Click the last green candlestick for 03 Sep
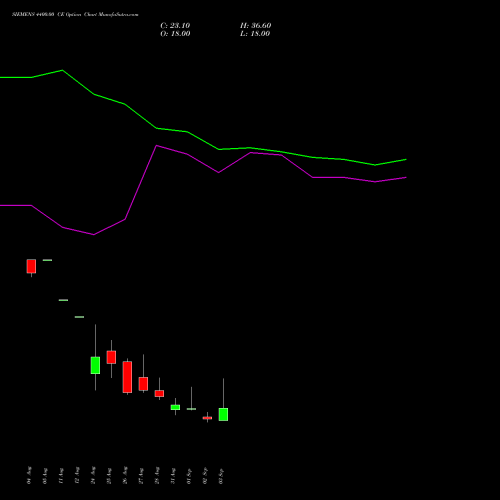The width and height of the screenshot is (500, 500). (223, 414)
